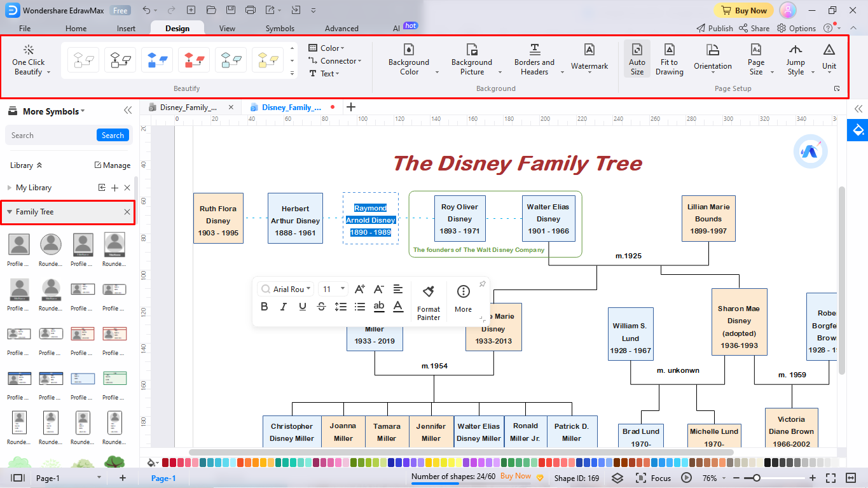This screenshot has height=488, width=868.
Task: Open the Connector style dropdown
Action: pos(335,60)
